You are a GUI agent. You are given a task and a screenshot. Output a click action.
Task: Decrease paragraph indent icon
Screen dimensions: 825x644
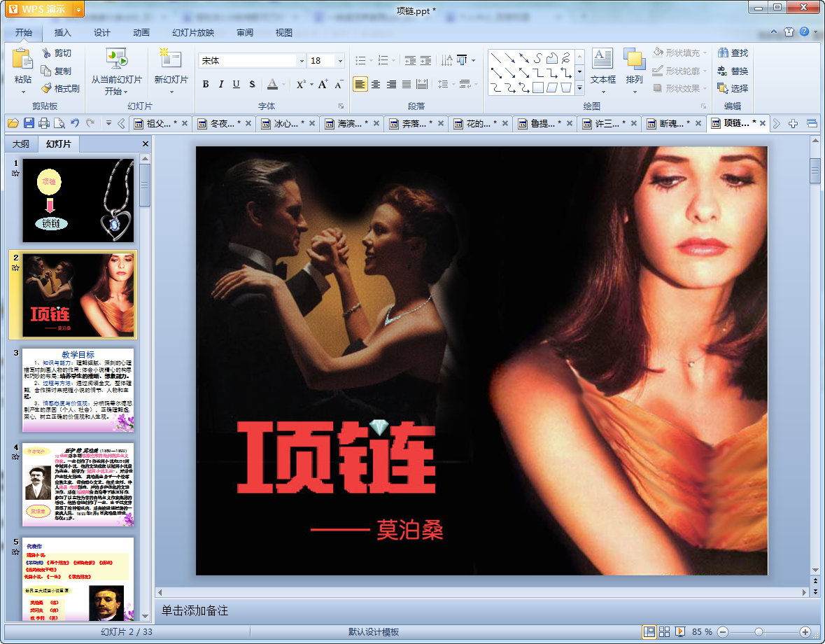[x=410, y=60]
